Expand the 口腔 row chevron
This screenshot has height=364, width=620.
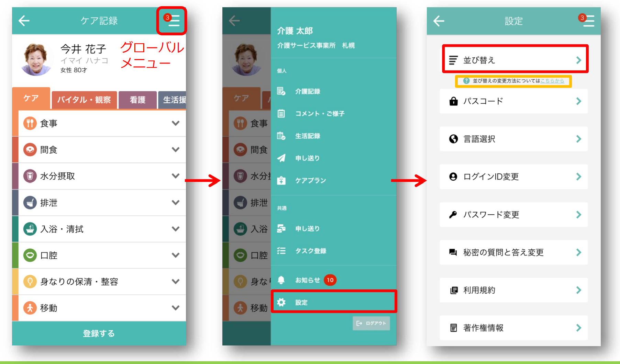176,255
